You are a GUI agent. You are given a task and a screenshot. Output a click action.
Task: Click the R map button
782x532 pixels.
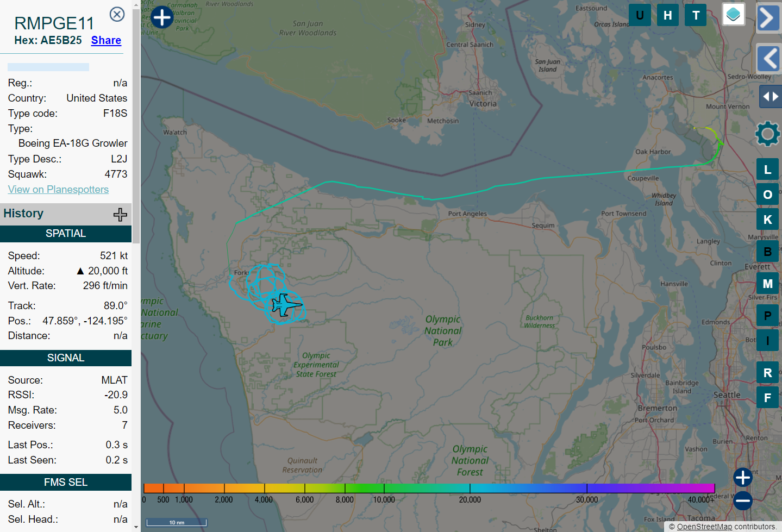[767, 373]
